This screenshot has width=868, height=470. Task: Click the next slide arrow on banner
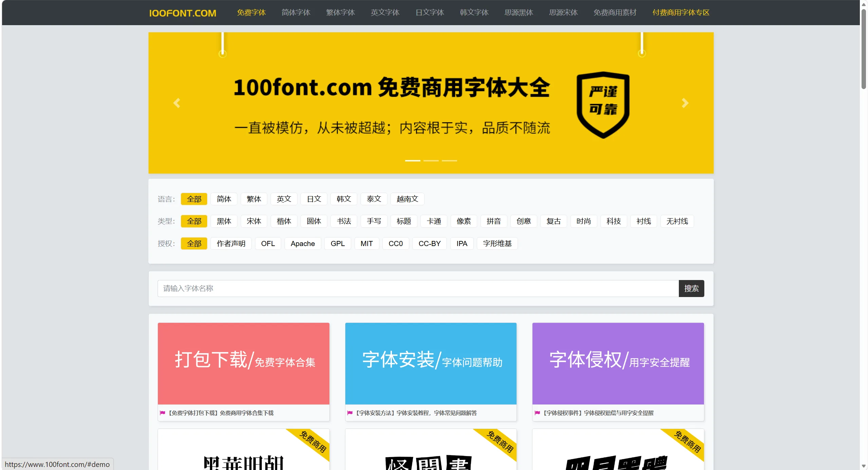(x=685, y=103)
